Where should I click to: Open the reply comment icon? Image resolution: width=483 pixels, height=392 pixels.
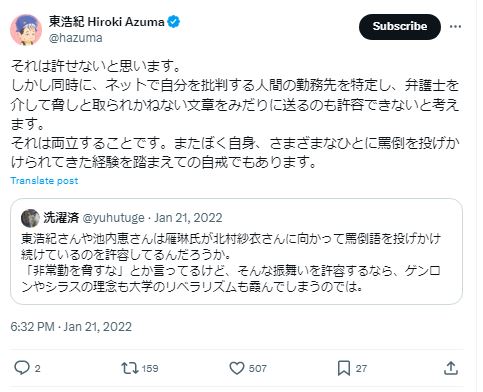click(x=22, y=368)
